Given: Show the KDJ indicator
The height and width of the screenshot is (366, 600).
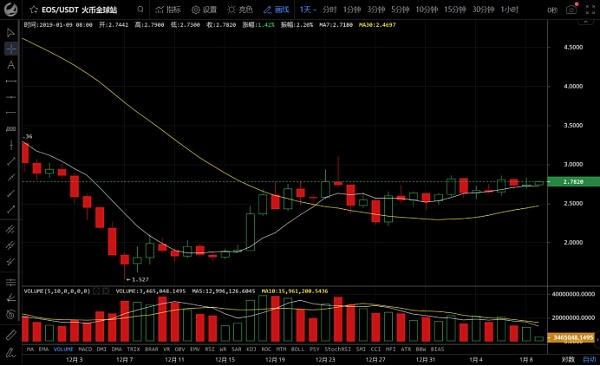Looking at the screenshot, I should (x=251, y=349).
